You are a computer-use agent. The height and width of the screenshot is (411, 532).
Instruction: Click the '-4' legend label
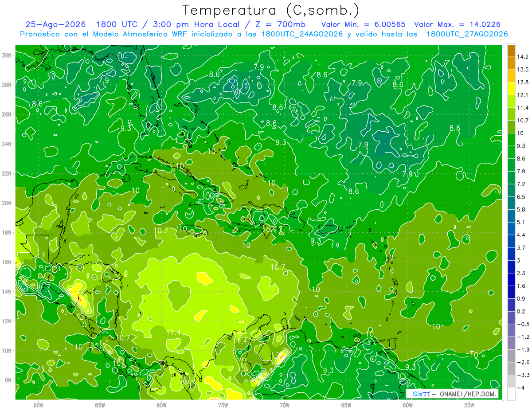coord(520,388)
